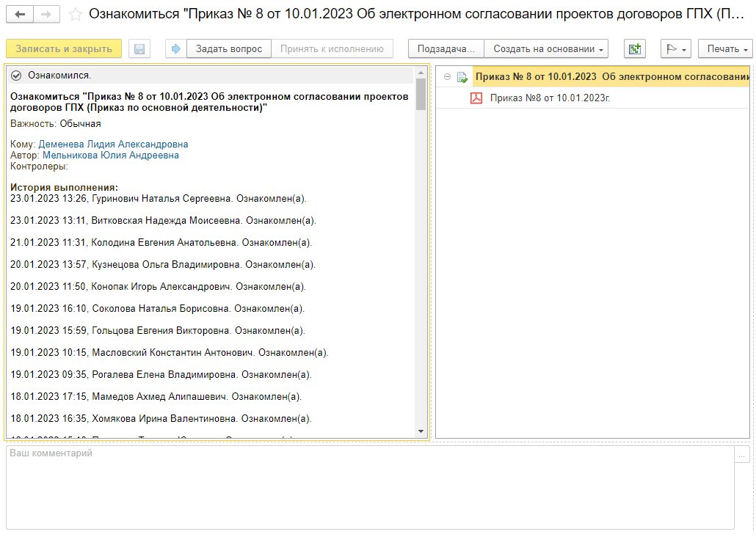Open the flag dropdown menu

click(x=676, y=49)
